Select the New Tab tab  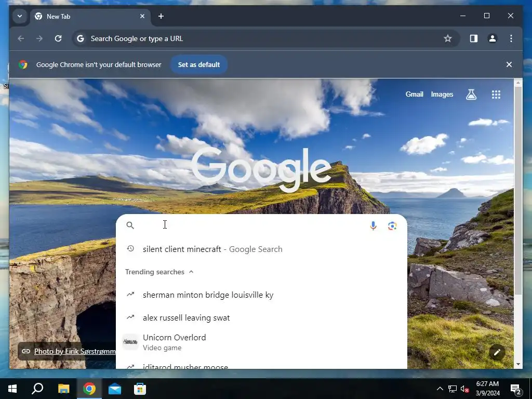pos(90,16)
